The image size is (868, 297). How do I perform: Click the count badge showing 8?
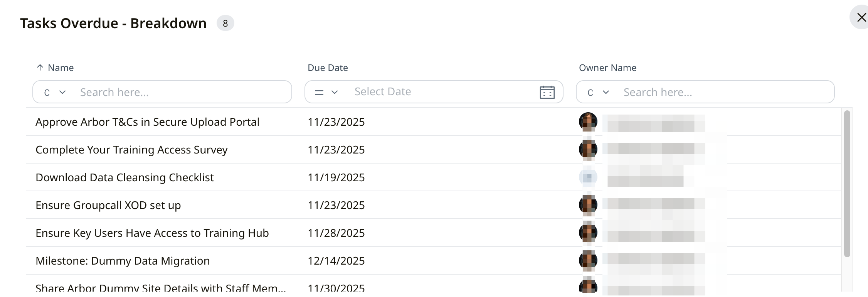[225, 24]
